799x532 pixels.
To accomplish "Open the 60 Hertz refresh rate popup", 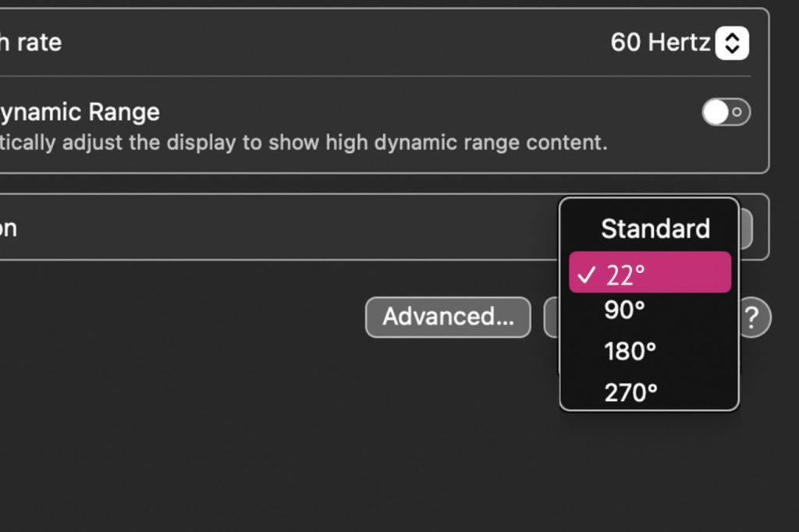I will [680, 43].
